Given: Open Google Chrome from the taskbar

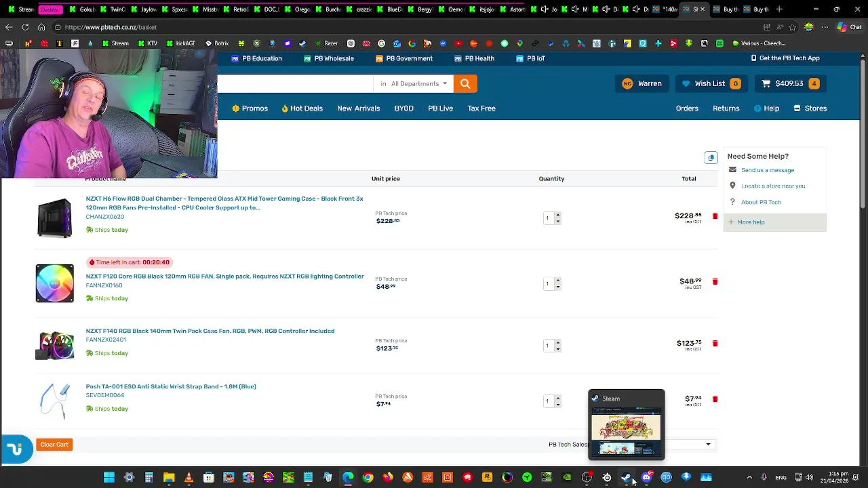Looking at the screenshot, I should pos(368,478).
